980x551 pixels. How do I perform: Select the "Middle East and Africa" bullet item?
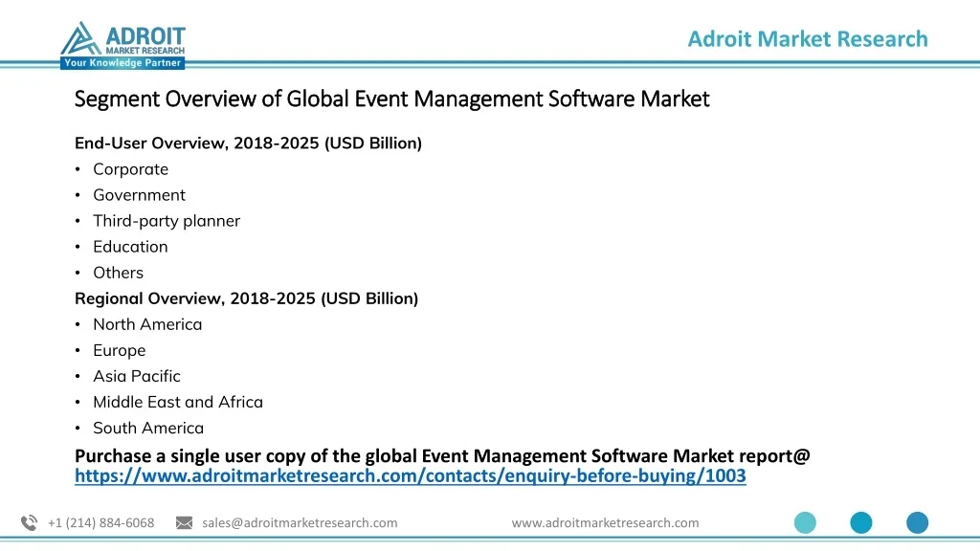[178, 403]
